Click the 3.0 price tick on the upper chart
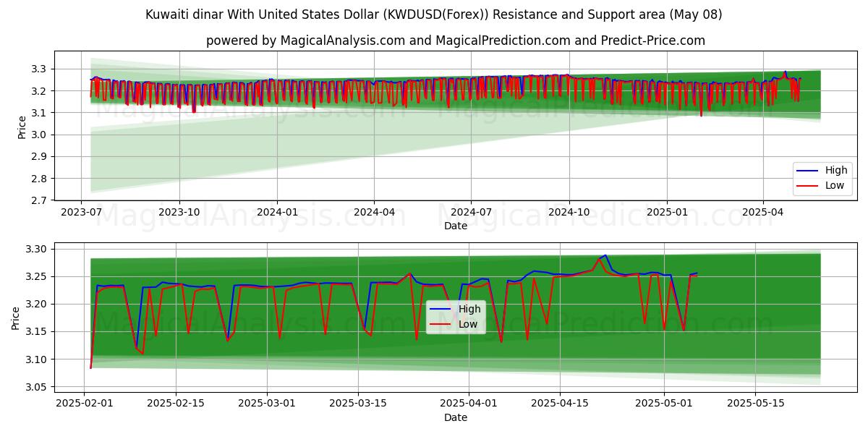 click(41, 135)
